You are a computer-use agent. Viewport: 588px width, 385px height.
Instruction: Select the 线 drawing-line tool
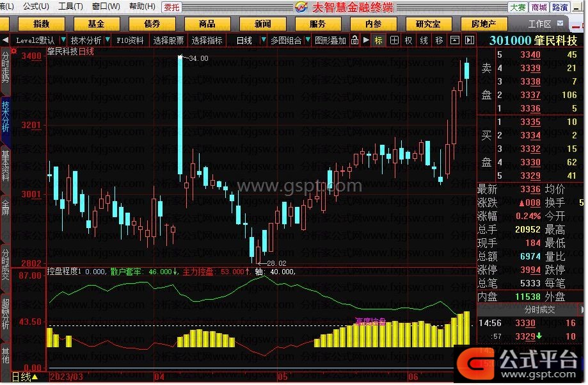[x=424, y=40]
